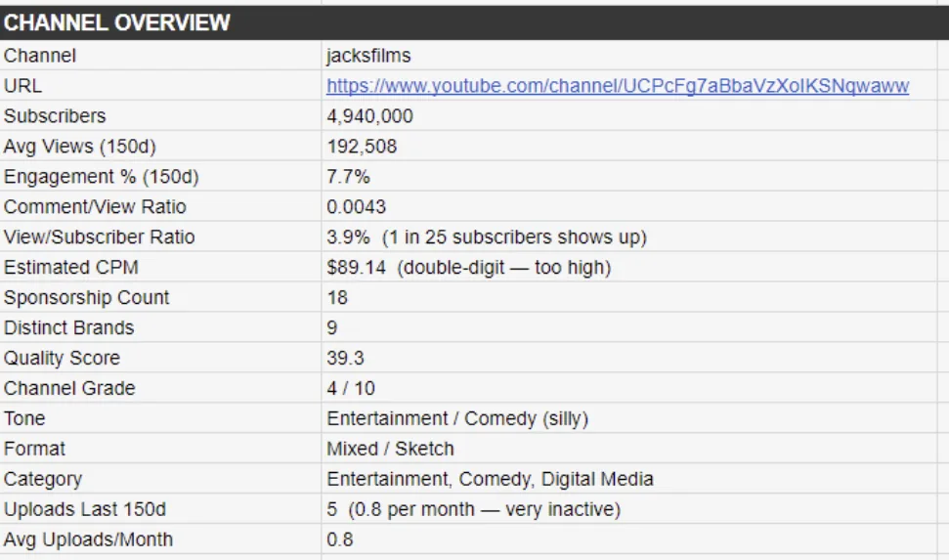Viewport: 949px width, 560px height.
Task: Select the 'Format' label cell
Action: 160,449
